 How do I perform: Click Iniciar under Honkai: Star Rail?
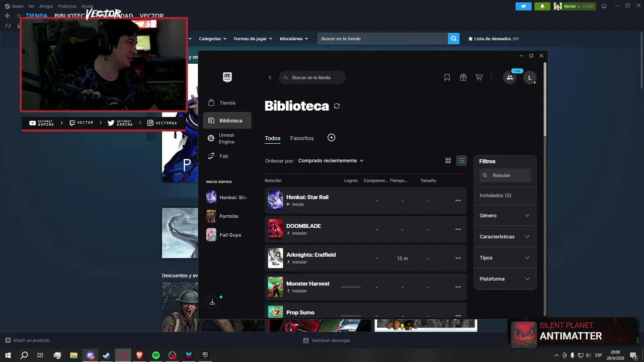tap(295, 205)
